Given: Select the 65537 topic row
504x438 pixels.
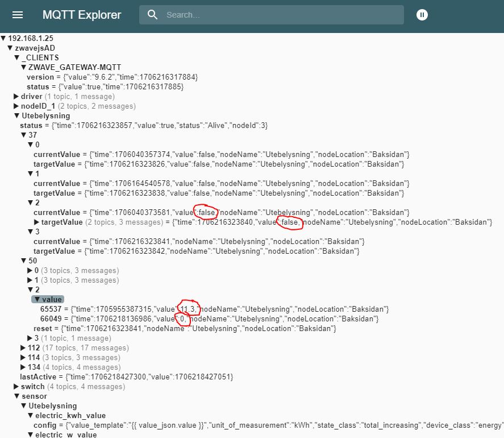Looking at the screenshot, I should coord(214,309).
